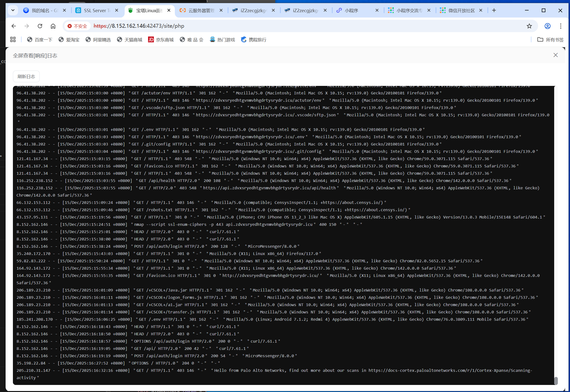Go to browser home page
This screenshot has width=570, height=392.
pos(53,26)
